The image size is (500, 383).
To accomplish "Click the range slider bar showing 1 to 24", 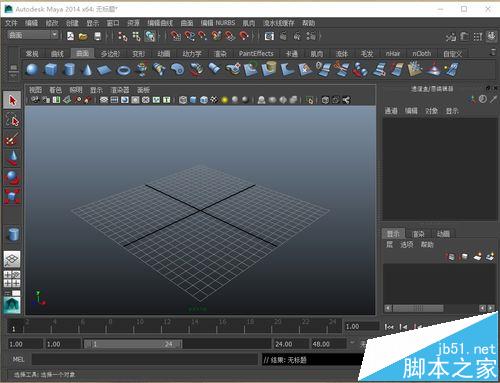I will point(133,344).
